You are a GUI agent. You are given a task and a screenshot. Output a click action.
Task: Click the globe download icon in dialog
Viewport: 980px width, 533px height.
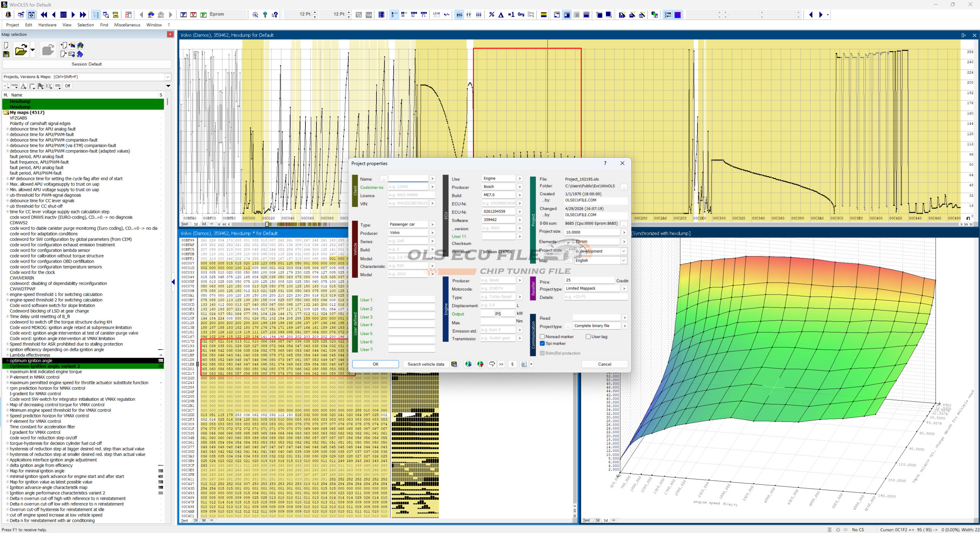pyautogui.click(x=468, y=364)
